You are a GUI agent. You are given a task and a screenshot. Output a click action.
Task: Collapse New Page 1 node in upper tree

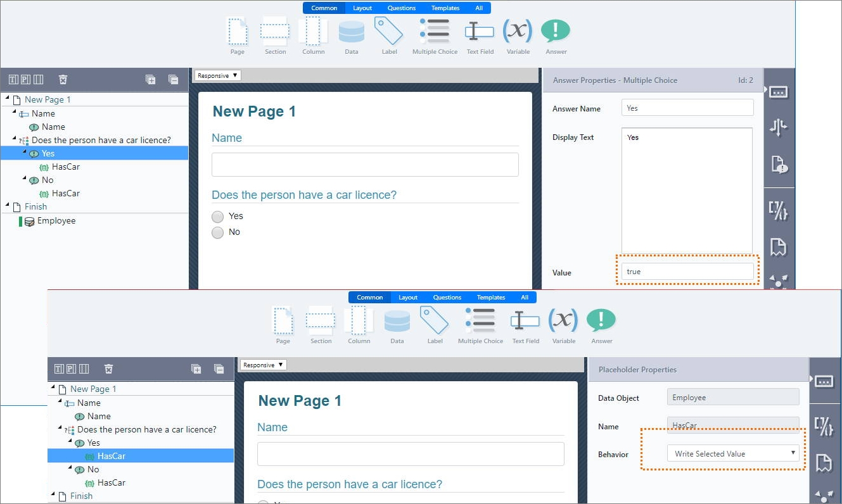tap(7, 98)
